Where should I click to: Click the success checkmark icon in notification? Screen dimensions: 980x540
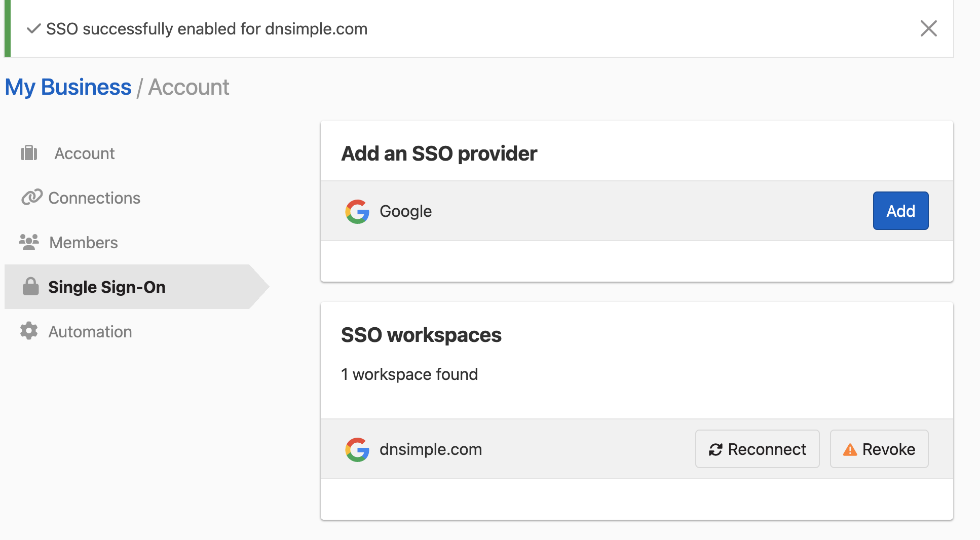click(33, 29)
